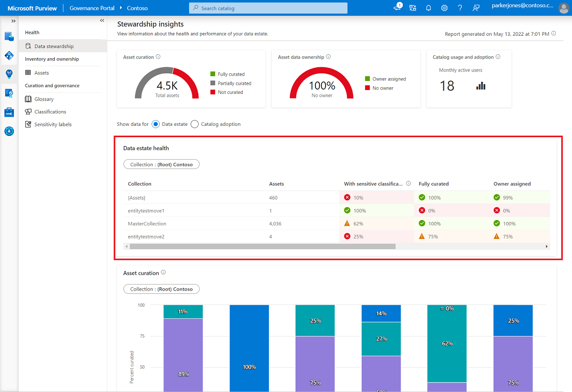Click info icon beside the Asset curation chart title
Screen dimensions: 572x392
coord(163,272)
